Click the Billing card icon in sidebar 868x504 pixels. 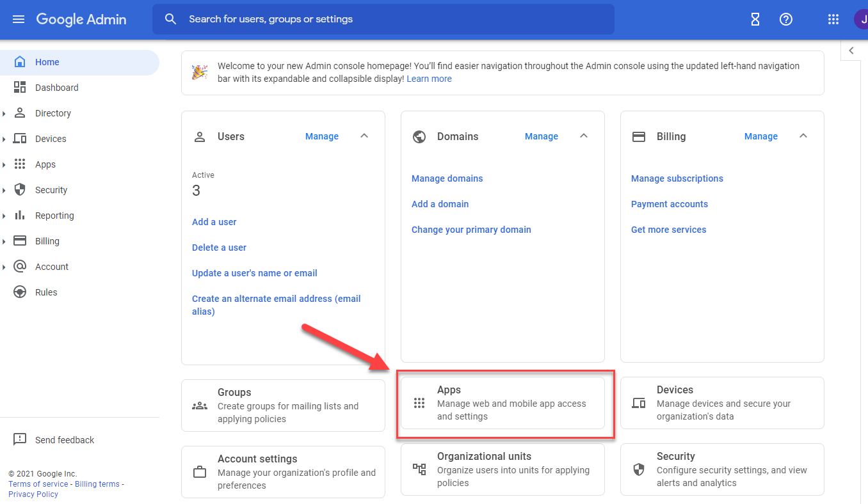(x=20, y=241)
